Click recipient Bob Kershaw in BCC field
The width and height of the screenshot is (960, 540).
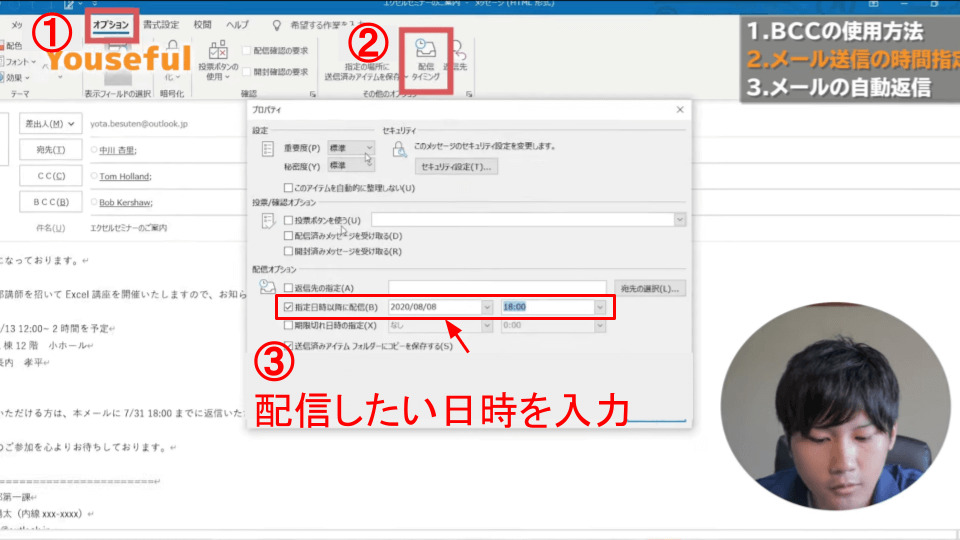coord(126,203)
